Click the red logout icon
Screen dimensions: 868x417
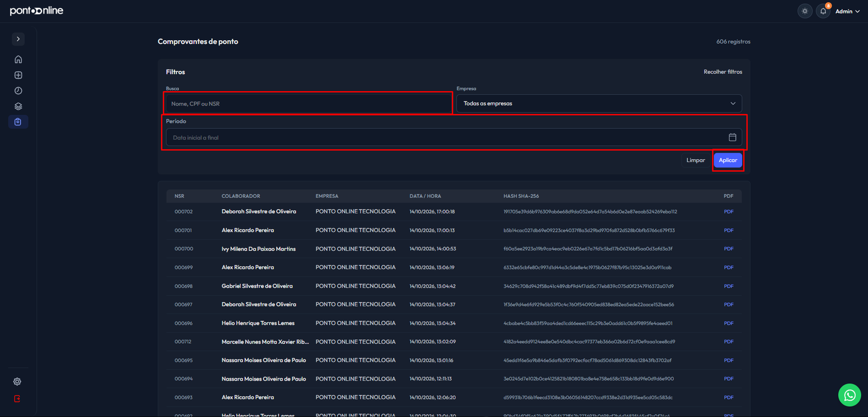pos(17,399)
